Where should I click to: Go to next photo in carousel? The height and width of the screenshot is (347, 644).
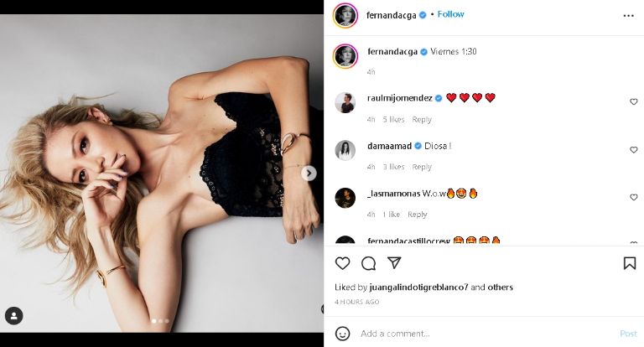[309, 173]
